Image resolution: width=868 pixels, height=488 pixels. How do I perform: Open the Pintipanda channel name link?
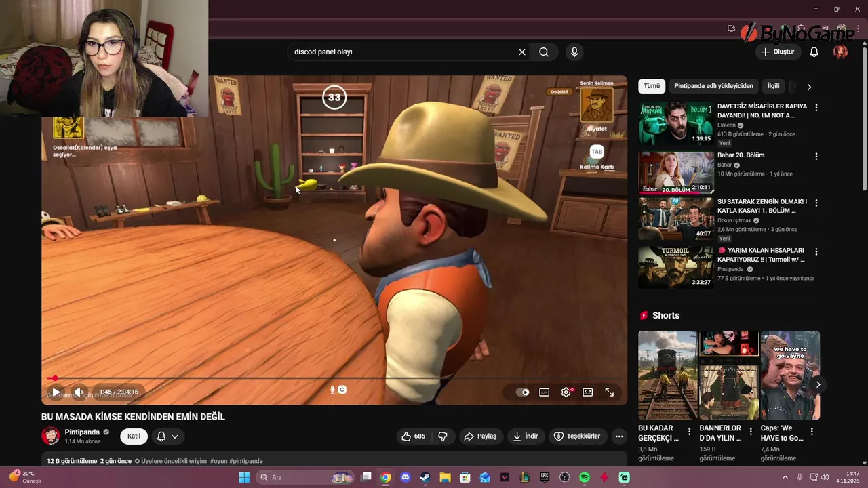82,432
